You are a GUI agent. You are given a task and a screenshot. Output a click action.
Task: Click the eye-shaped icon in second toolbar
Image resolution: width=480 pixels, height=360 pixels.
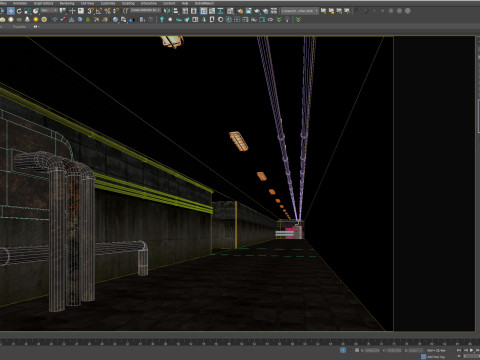tap(270, 20)
